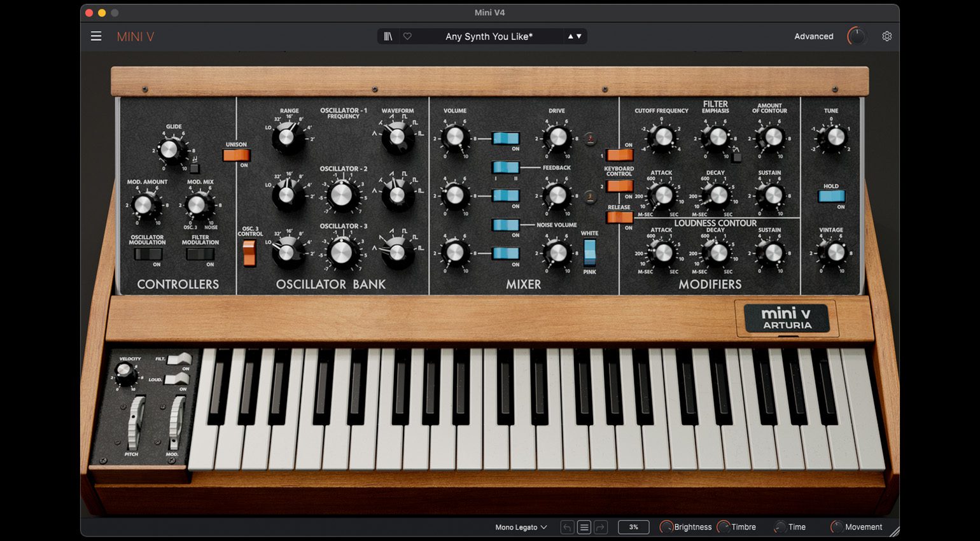Screen dimensions: 980x541
Task: Click the Loudness Contour Attack knob
Action: (663, 253)
